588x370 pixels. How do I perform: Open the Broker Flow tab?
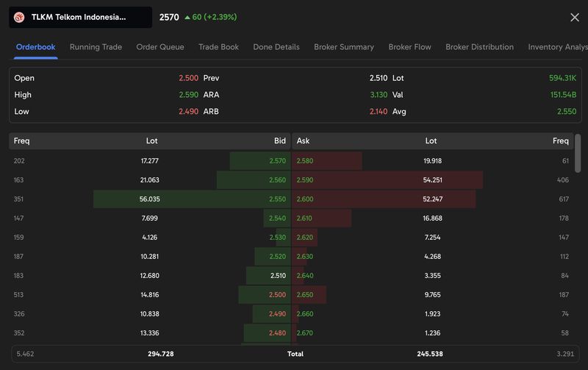[409, 47]
